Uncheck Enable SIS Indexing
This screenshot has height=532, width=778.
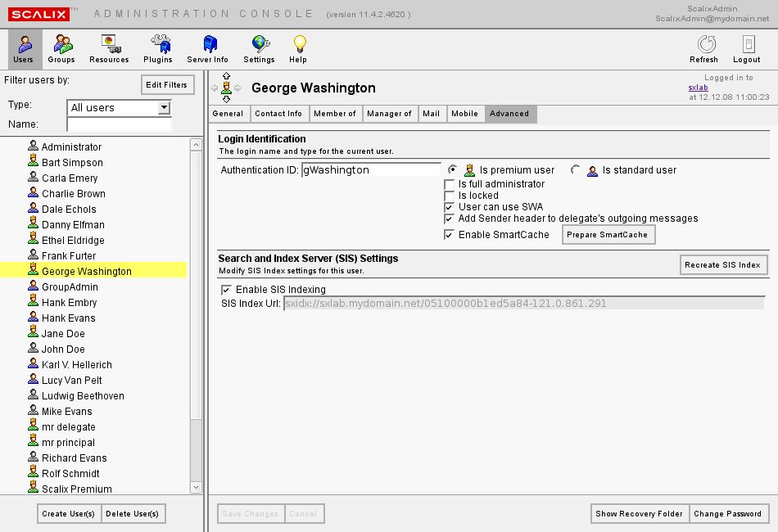click(x=226, y=290)
